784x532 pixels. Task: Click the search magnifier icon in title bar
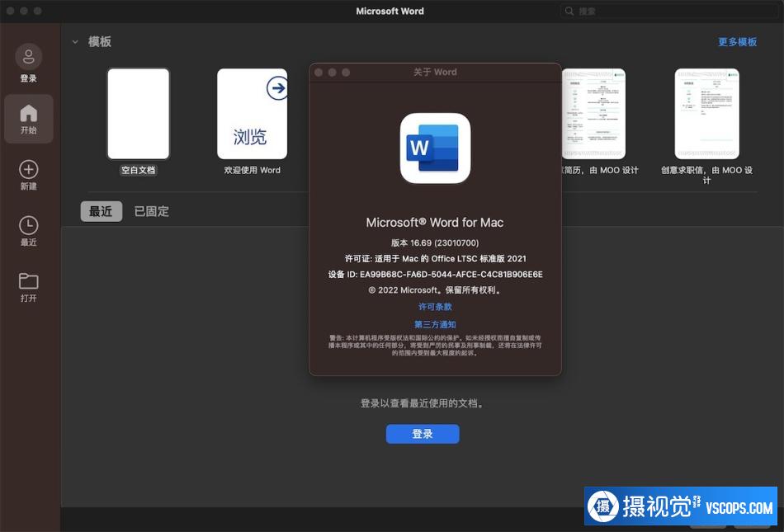569,11
